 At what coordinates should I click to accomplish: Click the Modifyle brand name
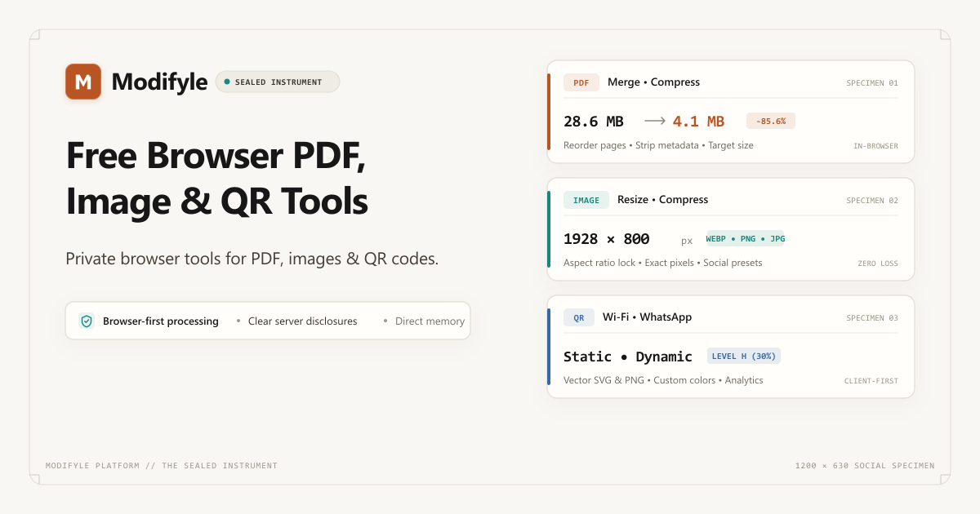[x=159, y=82]
